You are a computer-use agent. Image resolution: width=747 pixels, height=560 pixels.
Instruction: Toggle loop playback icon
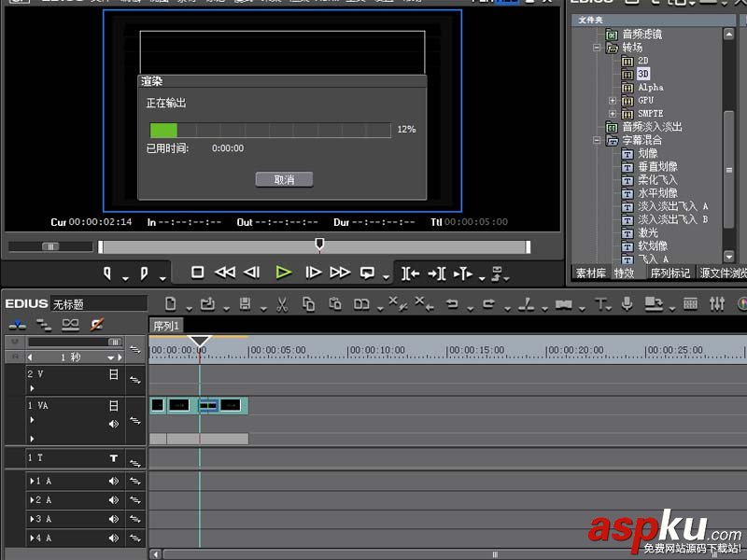pos(367,273)
